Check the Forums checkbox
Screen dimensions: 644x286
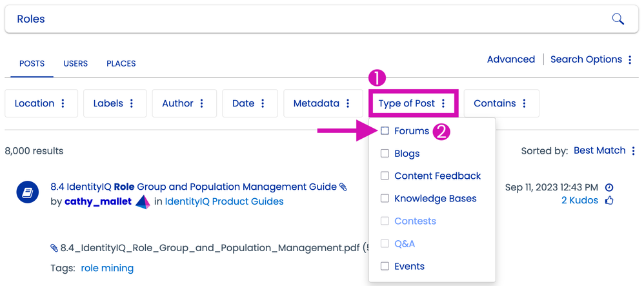385,131
